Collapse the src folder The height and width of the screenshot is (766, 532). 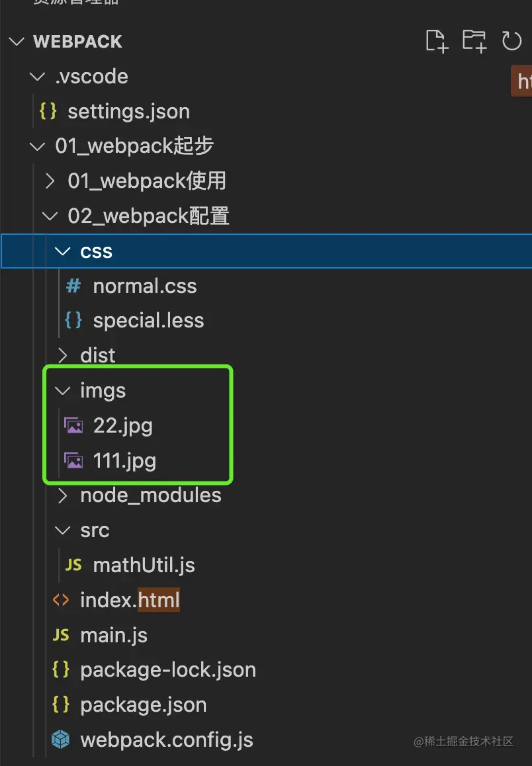click(x=63, y=531)
